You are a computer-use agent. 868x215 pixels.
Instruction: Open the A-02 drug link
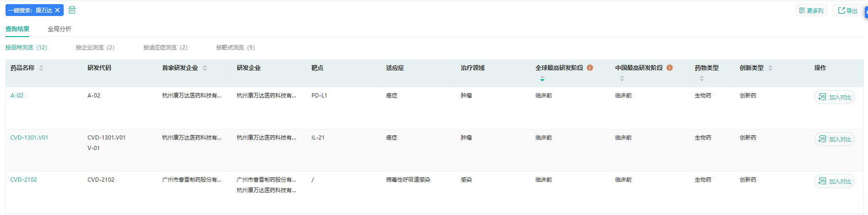[x=17, y=96]
